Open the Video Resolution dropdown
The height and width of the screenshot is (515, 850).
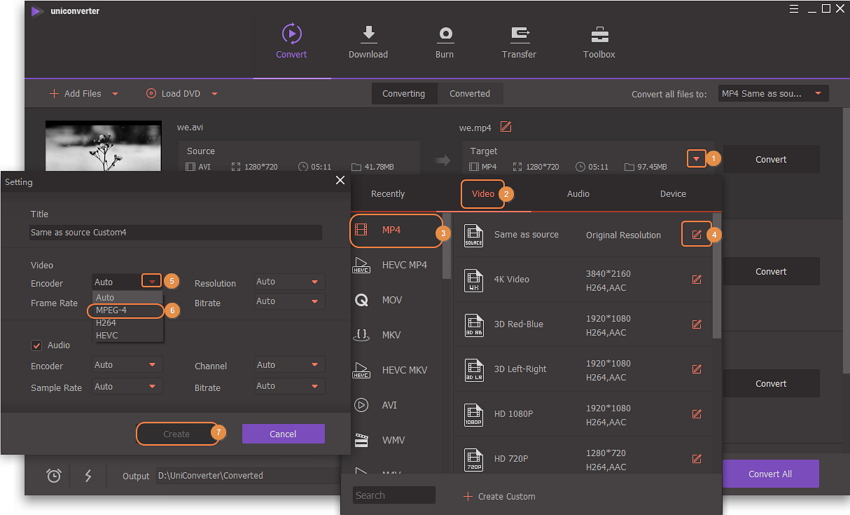click(289, 282)
